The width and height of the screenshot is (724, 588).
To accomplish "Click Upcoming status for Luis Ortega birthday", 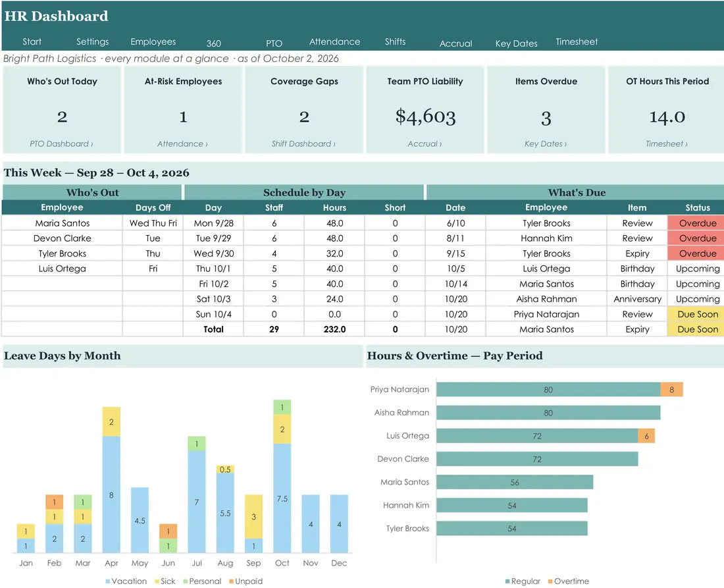I will (x=697, y=269).
